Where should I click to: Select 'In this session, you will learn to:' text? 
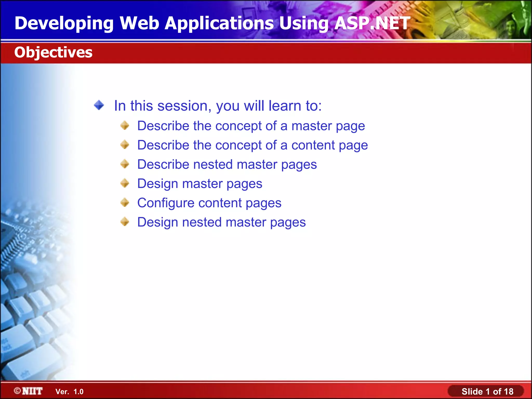[x=218, y=106]
